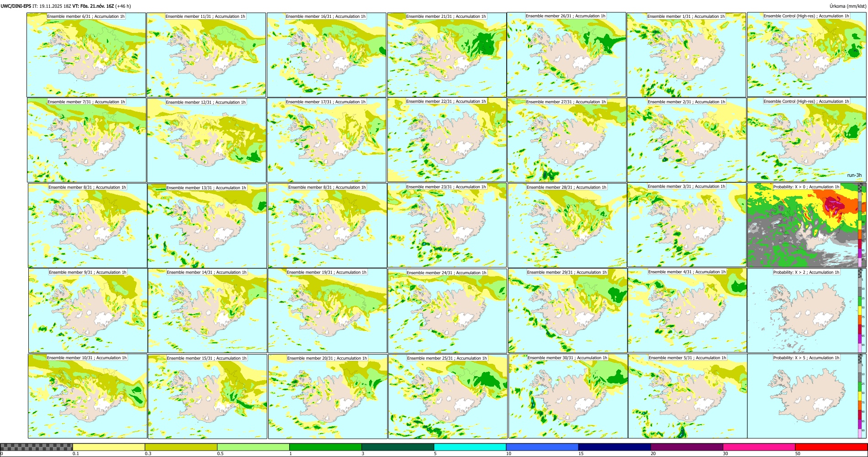Open the Ensemble member 6/31 precipitation map

[86, 54]
